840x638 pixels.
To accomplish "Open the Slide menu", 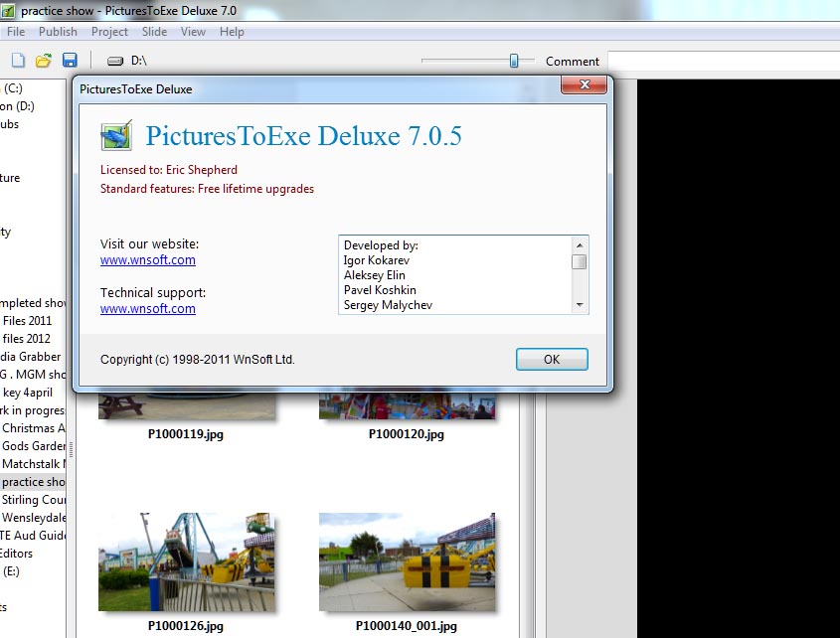I will [x=154, y=32].
